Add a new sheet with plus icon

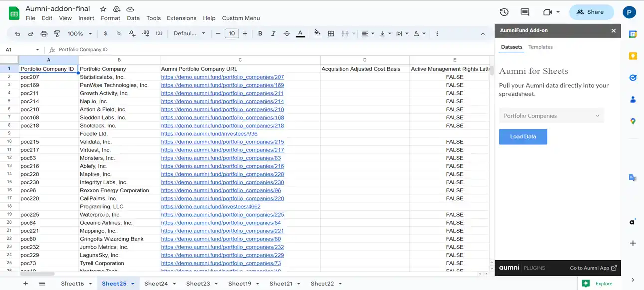pos(25,283)
